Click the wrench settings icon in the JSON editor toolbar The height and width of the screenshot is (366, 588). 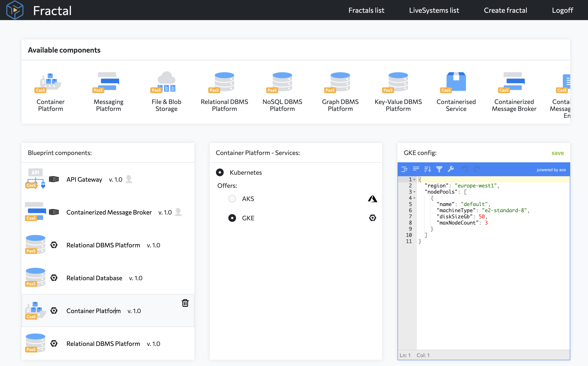(450, 169)
